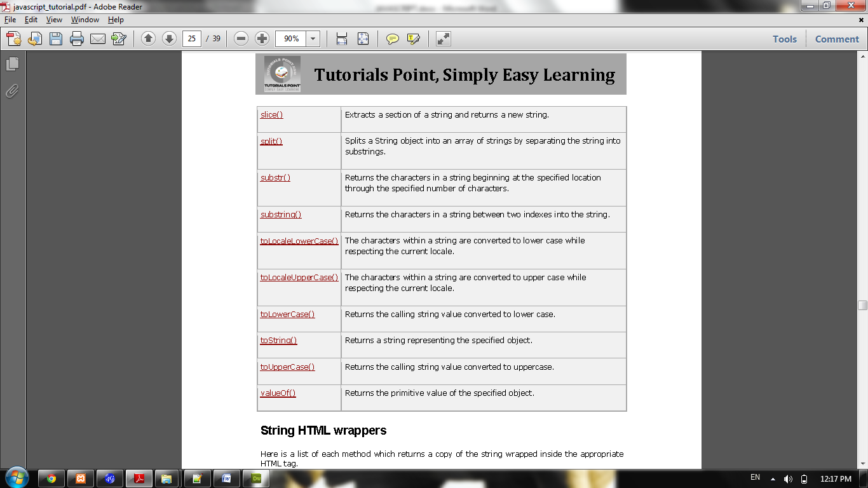Follow the substring() link

(x=281, y=214)
